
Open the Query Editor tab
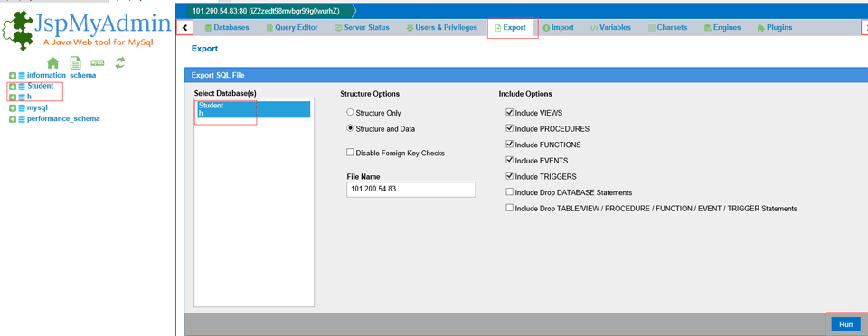[x=292, y=28]
